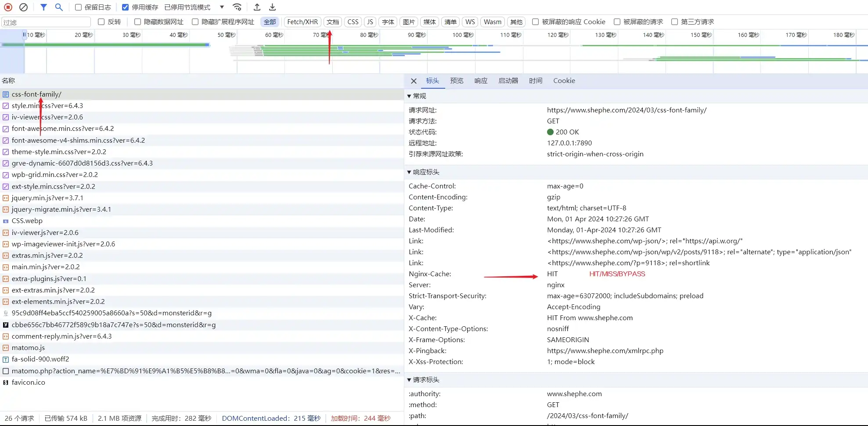Open the Cookie tab
The height and width of the screenshot is (426, 868).
[564, 81]
